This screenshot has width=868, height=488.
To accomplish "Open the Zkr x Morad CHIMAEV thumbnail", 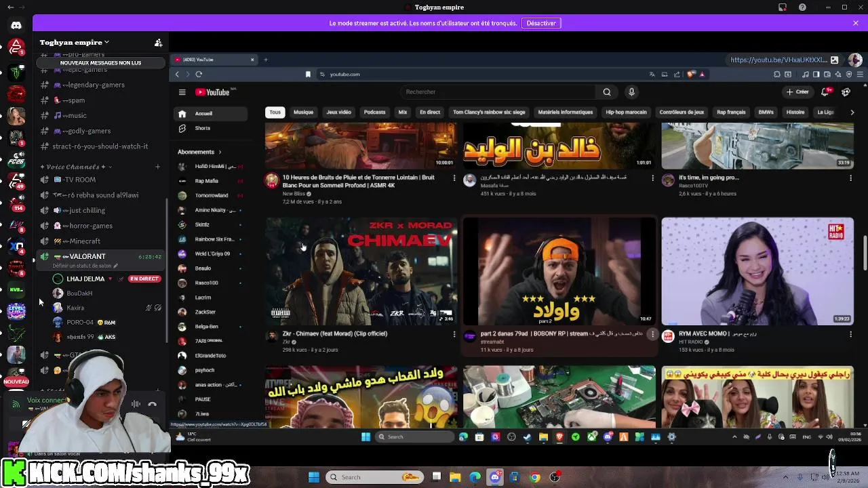I will pos(361,271).
